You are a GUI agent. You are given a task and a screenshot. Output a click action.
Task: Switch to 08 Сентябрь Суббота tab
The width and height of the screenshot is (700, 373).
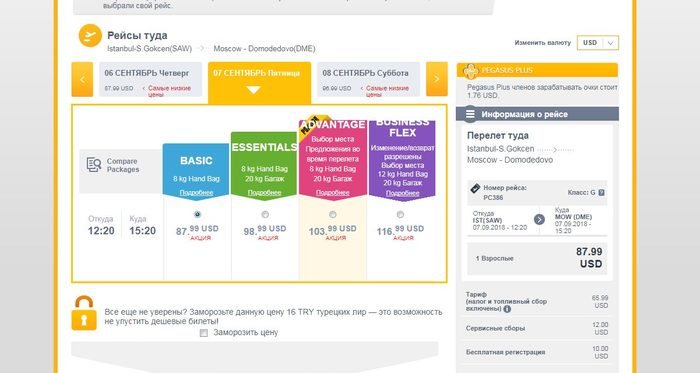coord(368,79)
